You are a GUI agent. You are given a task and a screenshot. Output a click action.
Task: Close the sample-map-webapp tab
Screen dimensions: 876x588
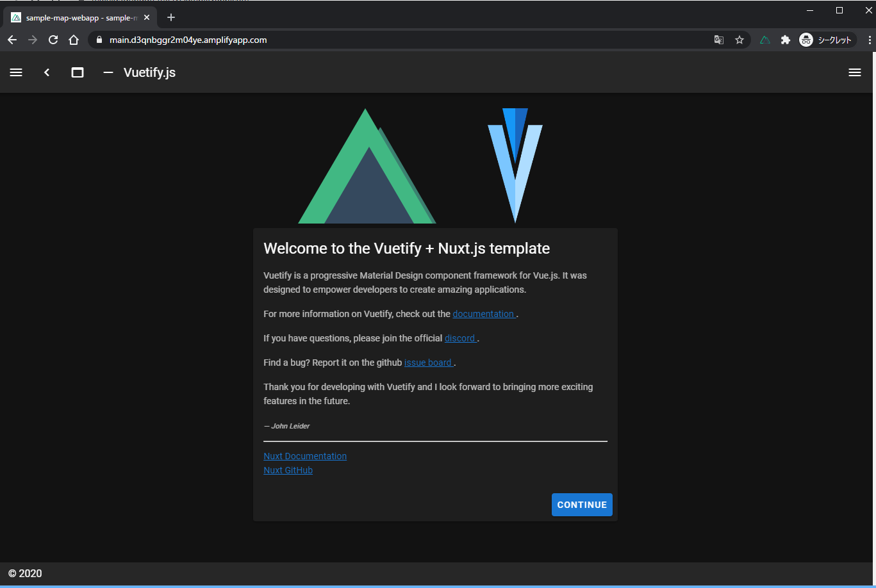(147, 17)
